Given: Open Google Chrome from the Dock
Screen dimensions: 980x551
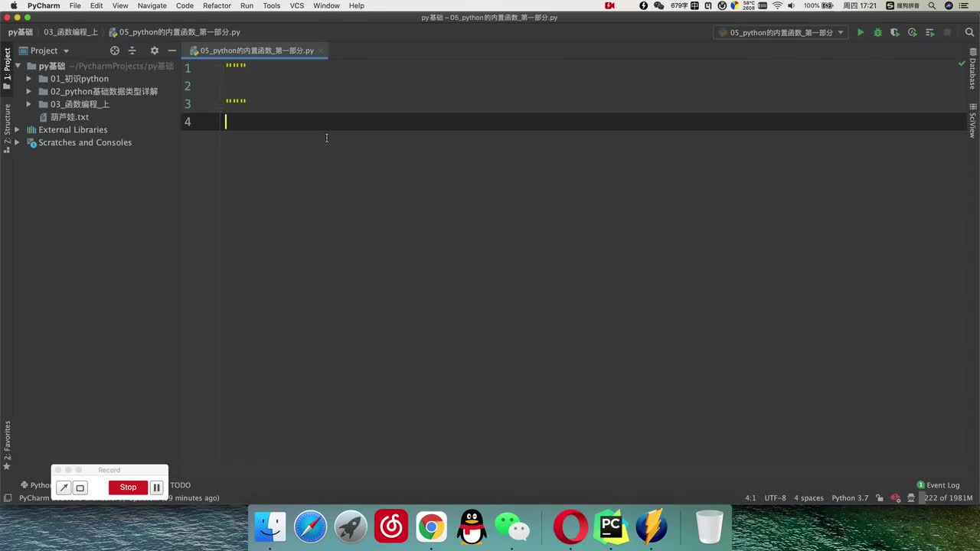Looking at the screenshot, I should click(431, 527).
